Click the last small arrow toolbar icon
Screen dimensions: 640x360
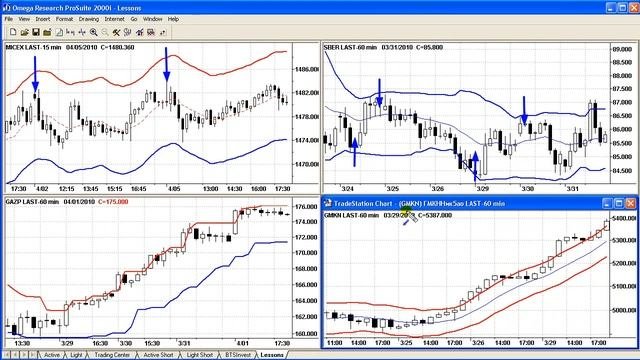pos(162,32)
